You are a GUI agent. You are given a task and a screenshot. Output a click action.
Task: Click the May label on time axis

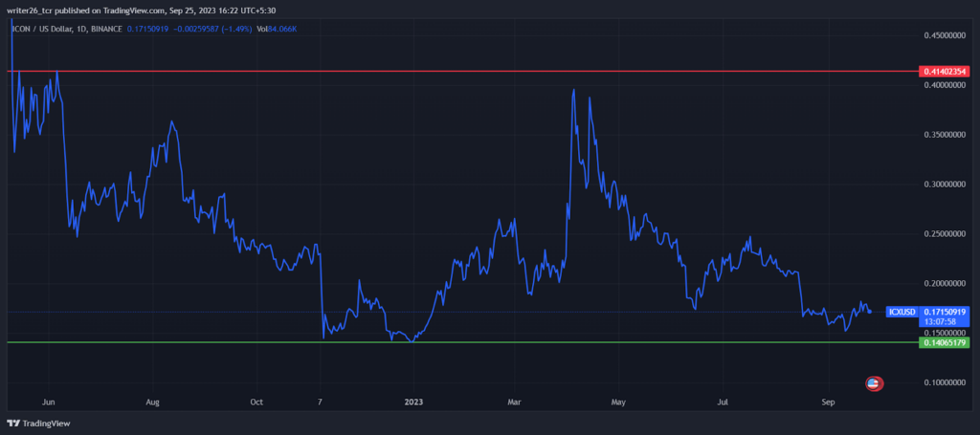(619, 402)
